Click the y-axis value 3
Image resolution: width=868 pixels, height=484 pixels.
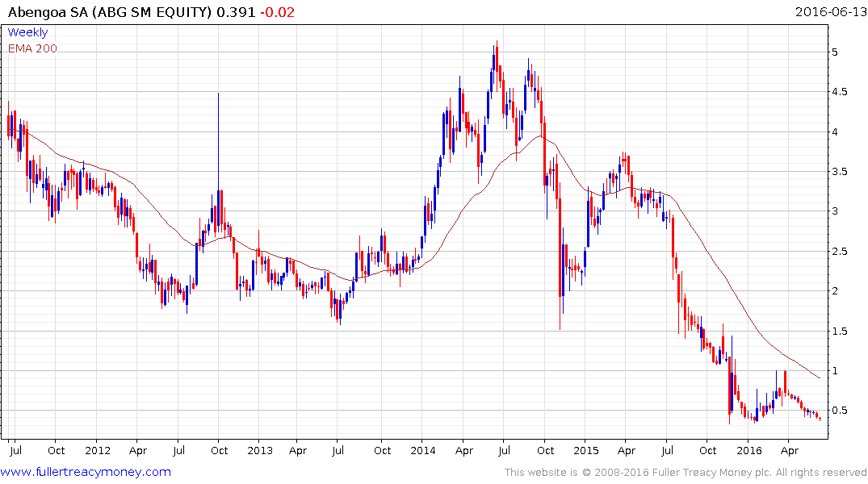coord(835,211)
